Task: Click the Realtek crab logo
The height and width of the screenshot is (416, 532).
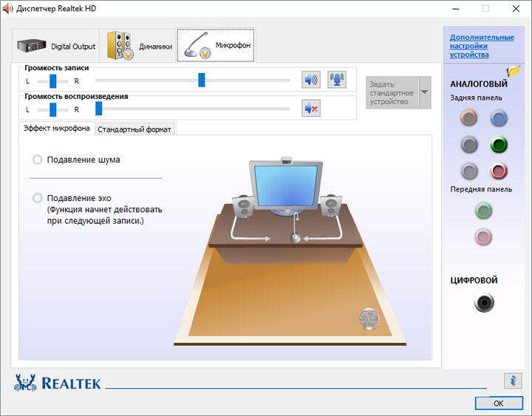Action: pos(25,383)
